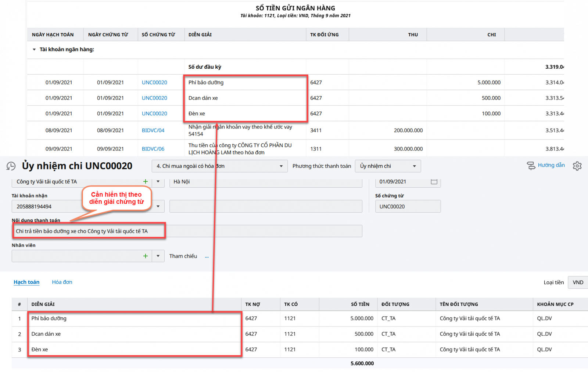Collapse the Tài khoản ngân hàng group
588x372 pixels.
click(34, 50)
